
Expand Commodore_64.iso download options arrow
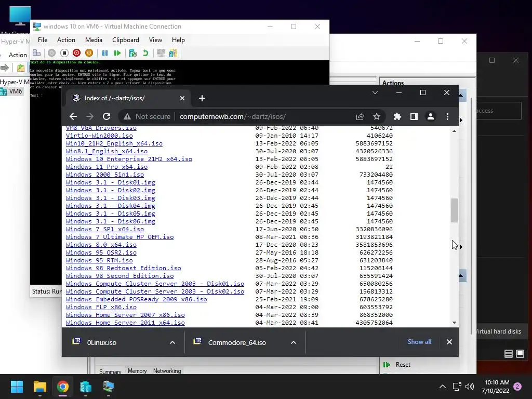coord(294,342)
